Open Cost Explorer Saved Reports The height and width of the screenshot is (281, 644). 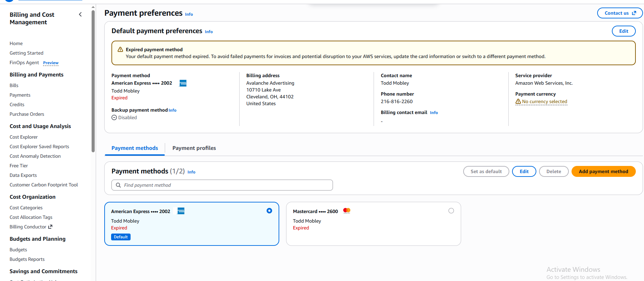click(x=39, y=146)
